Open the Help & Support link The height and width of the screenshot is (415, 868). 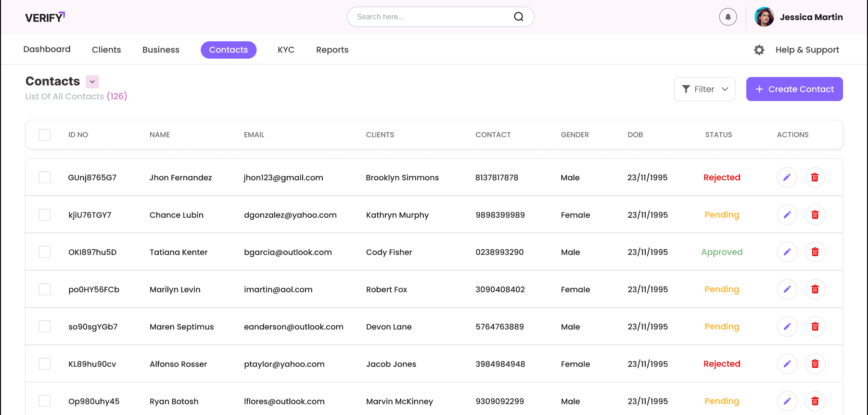click(807, 50)
